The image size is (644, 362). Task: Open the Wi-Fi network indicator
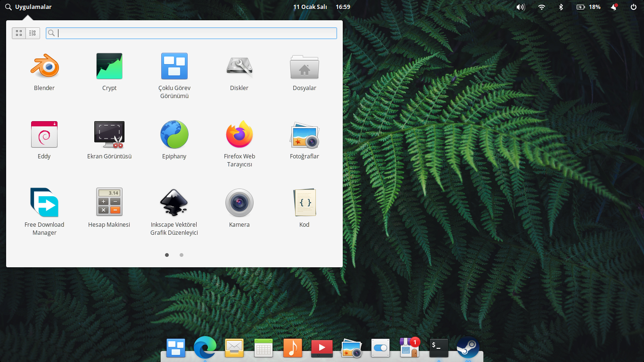pyautogui.click(x=542, y=7)
